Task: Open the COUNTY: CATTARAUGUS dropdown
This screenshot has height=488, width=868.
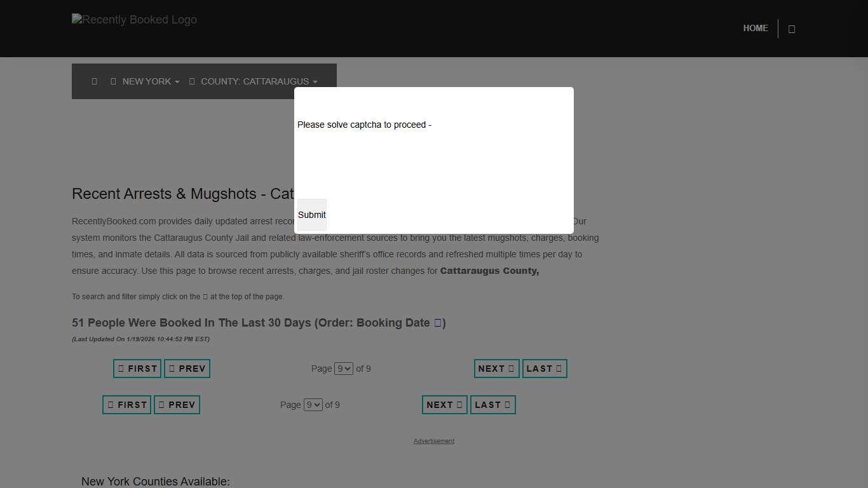Action: [x=254, y=81]
